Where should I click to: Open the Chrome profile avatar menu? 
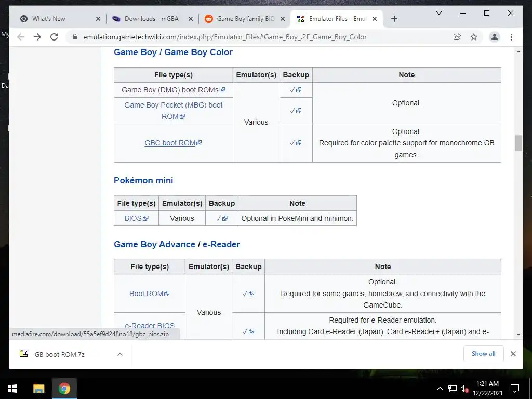(x=495, y=37)
